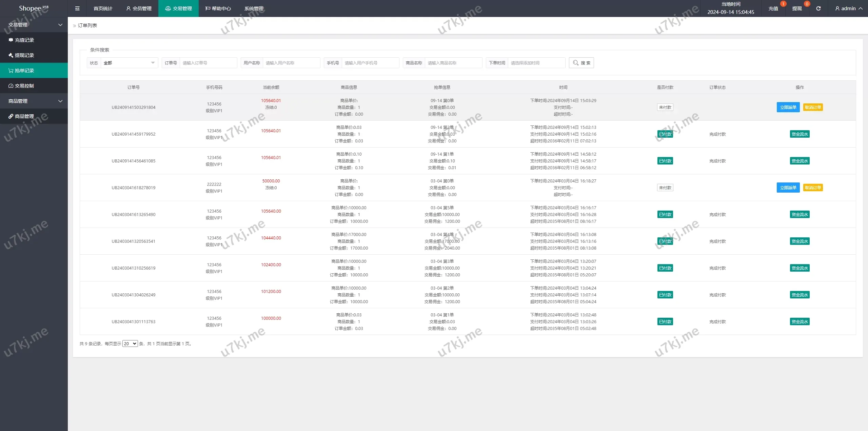Click the 提现 notification badge item
Screen dimensions: 868x431
(797, 8)
